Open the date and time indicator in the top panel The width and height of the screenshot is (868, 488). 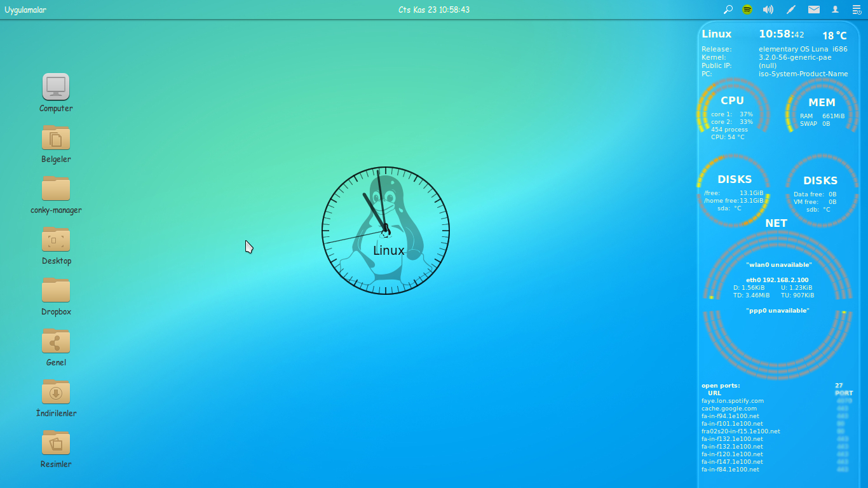(434, 10)
